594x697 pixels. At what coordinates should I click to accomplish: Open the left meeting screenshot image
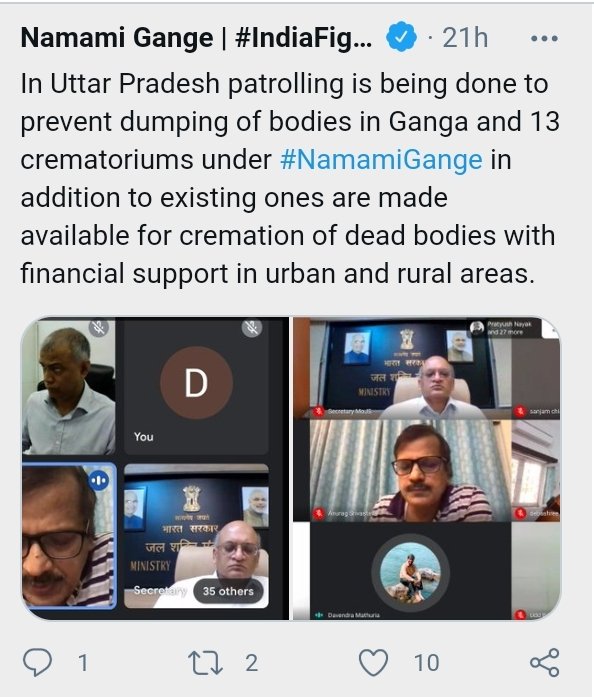155,469
